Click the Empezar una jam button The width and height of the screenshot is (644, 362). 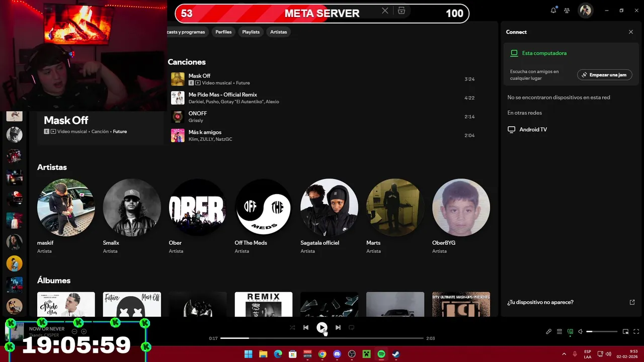point(605,75)
